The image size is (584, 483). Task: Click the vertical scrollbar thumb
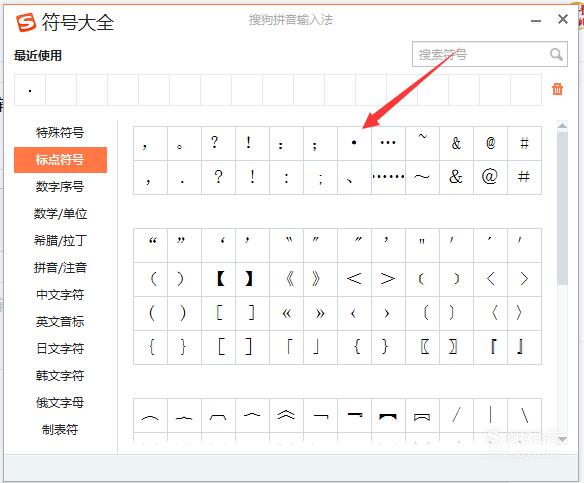coord(562,207)
